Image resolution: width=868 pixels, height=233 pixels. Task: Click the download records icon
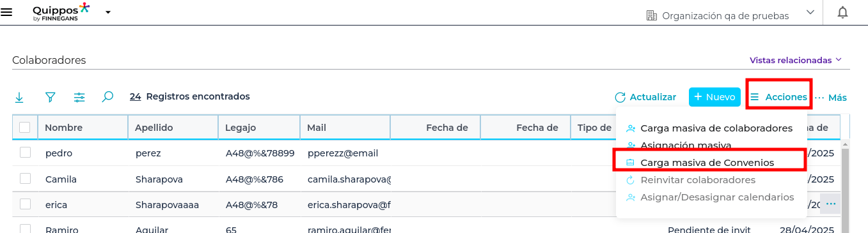pos(19,97)
